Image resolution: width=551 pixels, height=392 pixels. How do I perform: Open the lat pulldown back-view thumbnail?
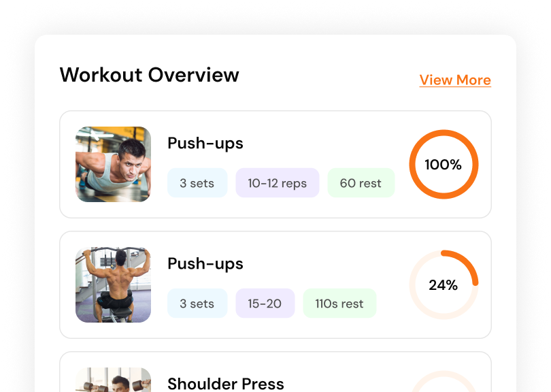point(113,284)
